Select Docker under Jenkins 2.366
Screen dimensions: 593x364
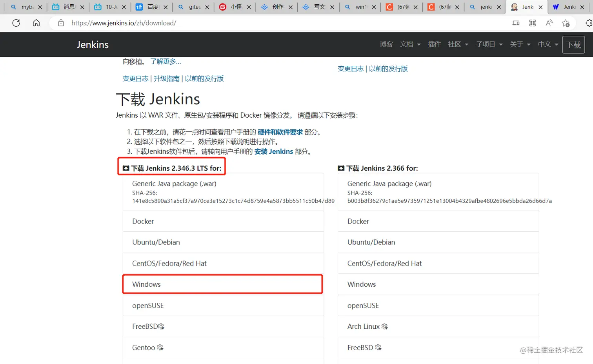click(x=438, y=221)
